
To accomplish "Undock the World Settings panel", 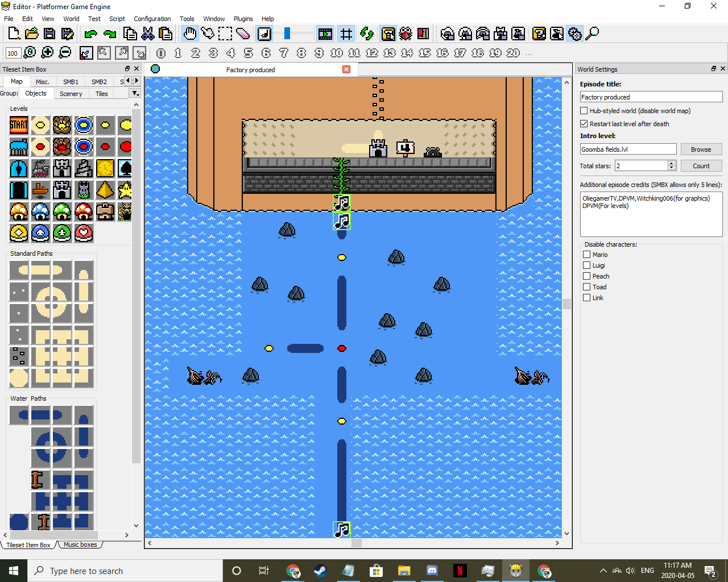I will coord(714,69).
